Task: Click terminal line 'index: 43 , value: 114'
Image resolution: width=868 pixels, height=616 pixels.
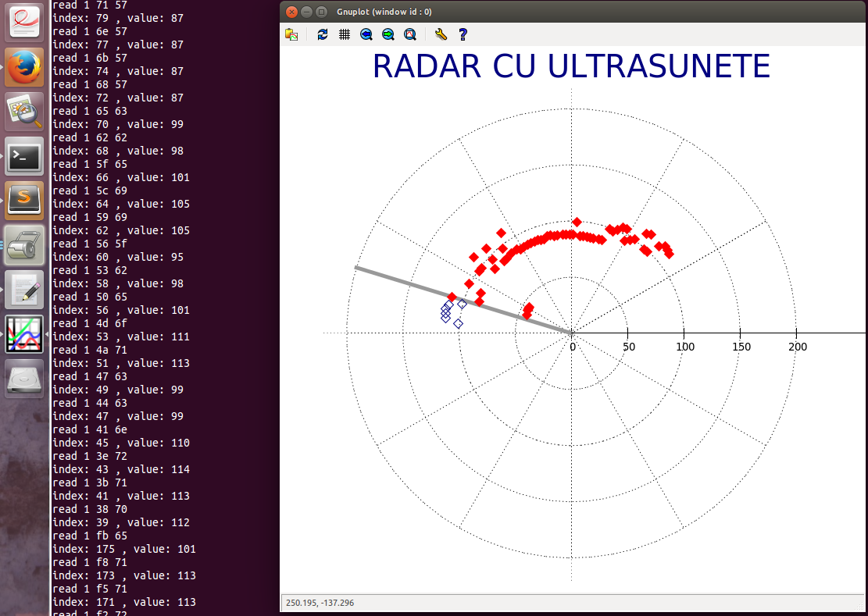Action: pos(120,469)
